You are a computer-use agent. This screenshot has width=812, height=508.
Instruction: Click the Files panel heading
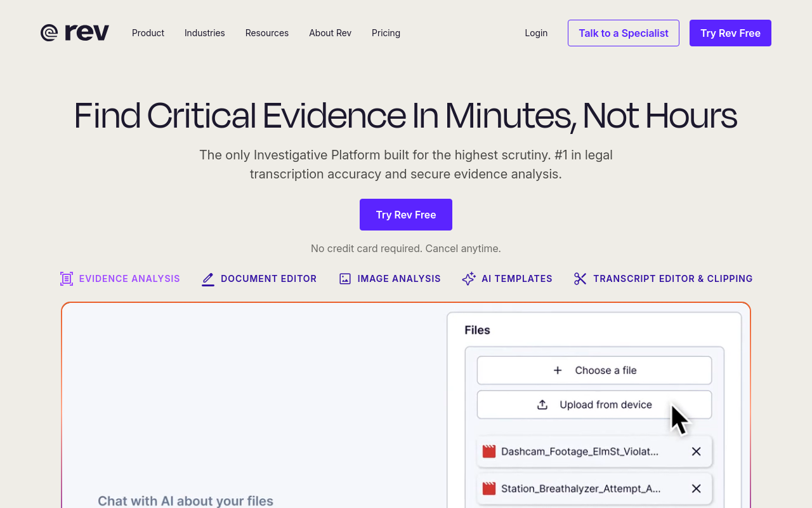[x=477, y=330]
